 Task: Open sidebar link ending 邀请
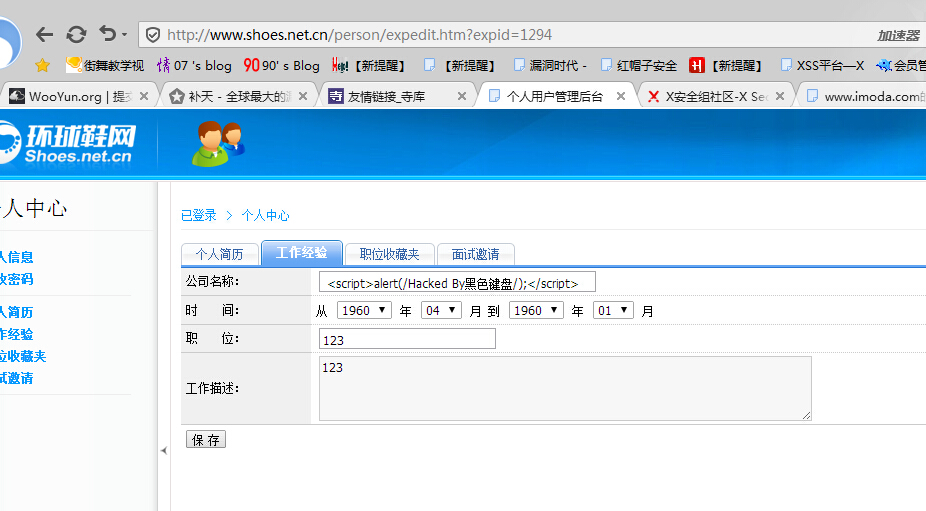(x=17, y=378)
